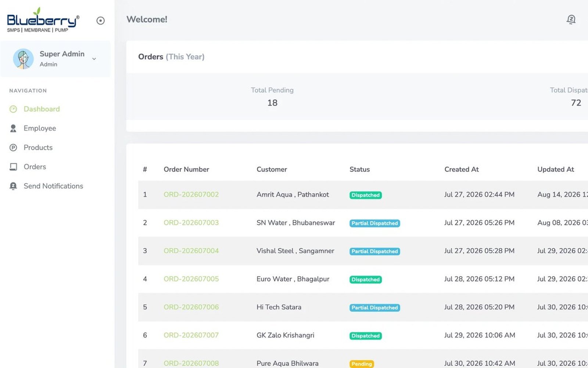Click the Created At column header
This screenshot has width=588, height=368.
point(462,169)
